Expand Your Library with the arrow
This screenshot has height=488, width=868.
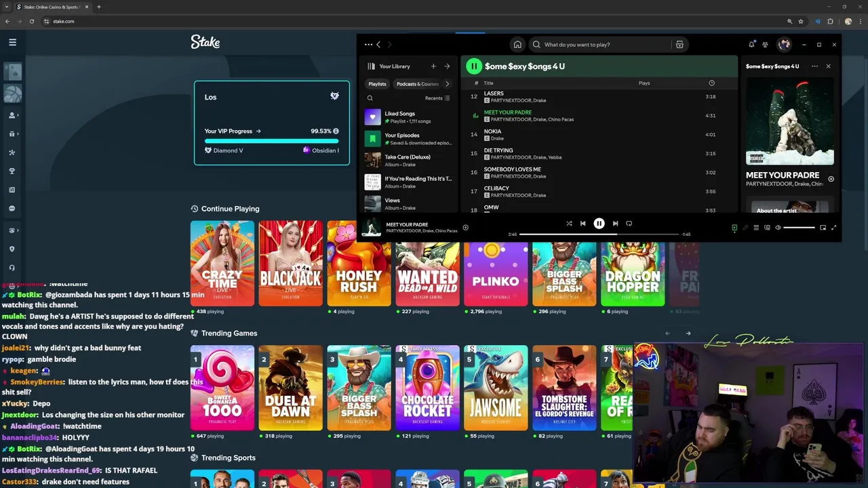(x=447, y=66)
